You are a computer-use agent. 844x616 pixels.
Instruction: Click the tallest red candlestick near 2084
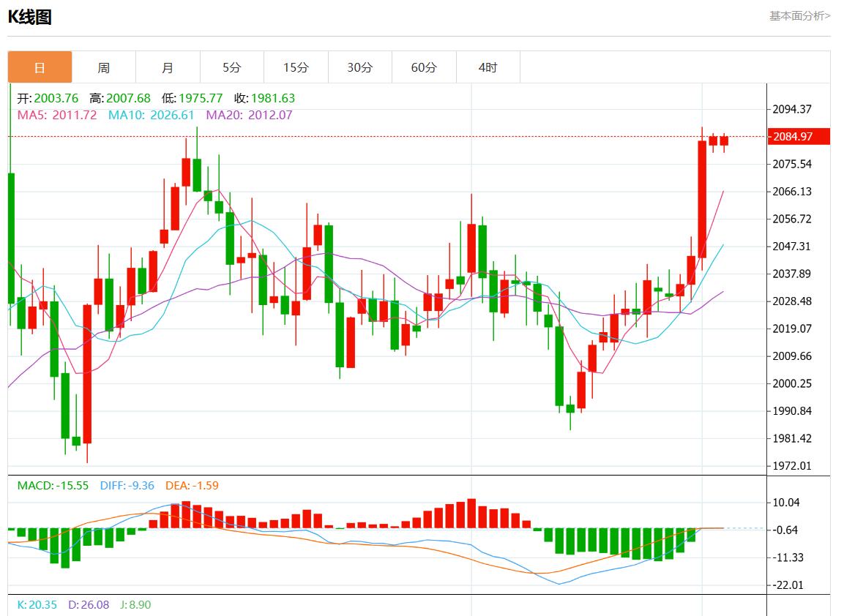(x=702, y=199)
